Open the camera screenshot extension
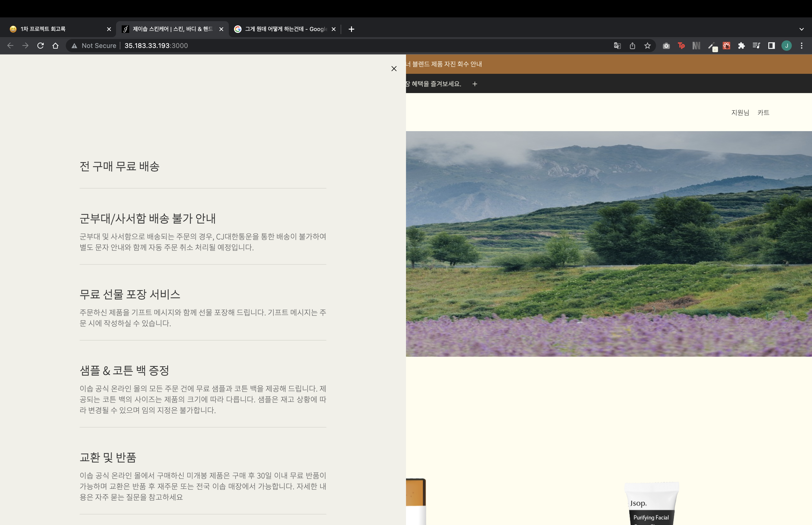Viewport: 812px width, 525px height. point(666,46)
